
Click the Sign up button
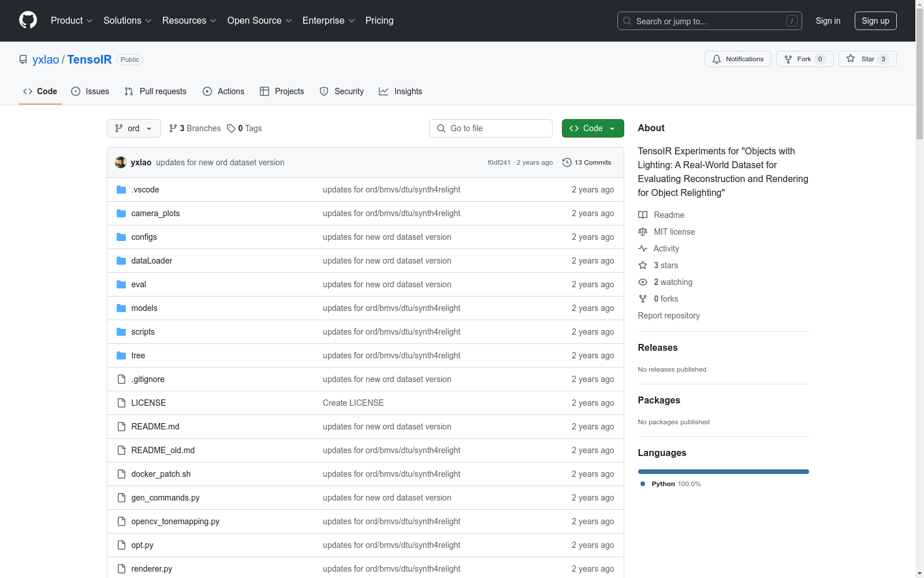click(875, 21)
